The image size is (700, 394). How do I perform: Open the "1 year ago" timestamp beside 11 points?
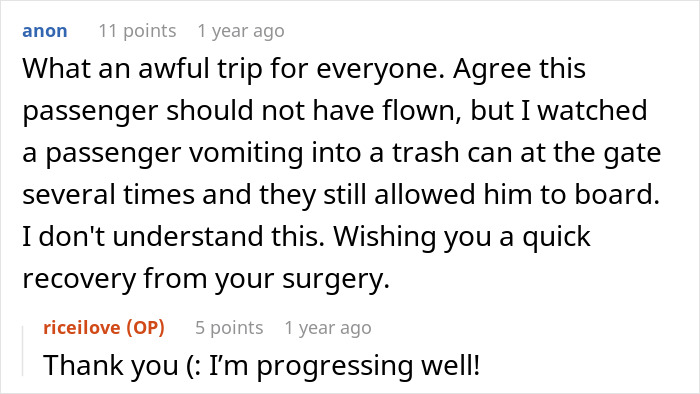(241, 31)
